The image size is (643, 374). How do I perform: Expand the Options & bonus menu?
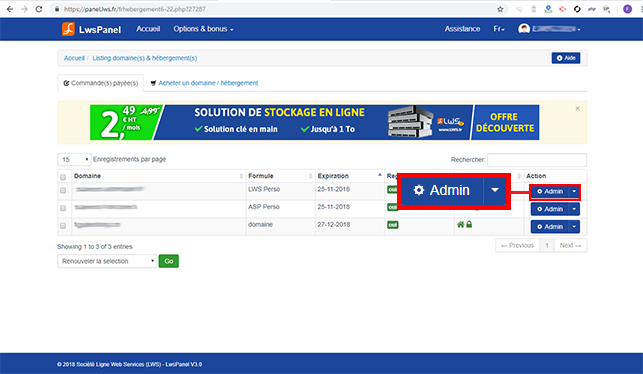pos(203,29)
